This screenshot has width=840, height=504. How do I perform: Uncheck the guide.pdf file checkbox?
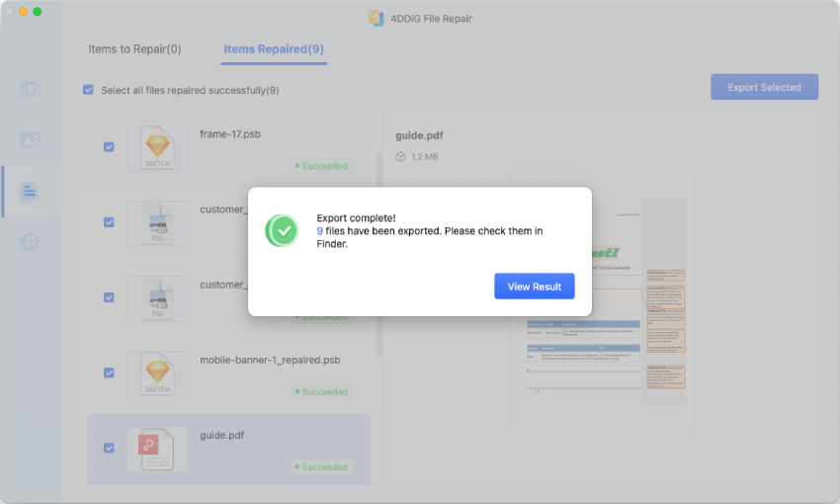[x=109, y=448]
